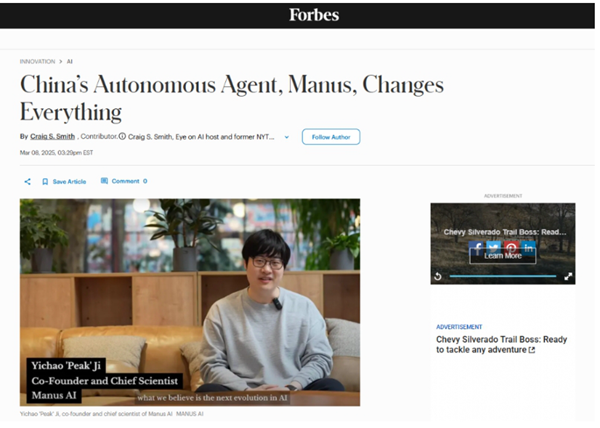
Task: Share ad video on LinkedIn
Action: click(x=528, y=248)
